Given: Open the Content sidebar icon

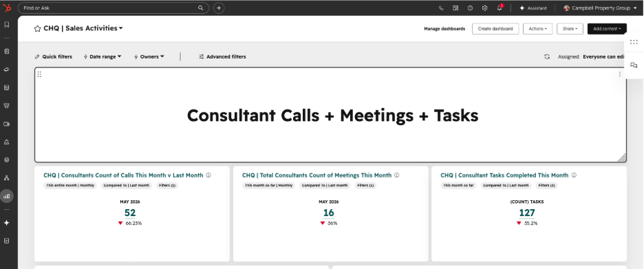Looking at the screenshot, I should pyautogui.click(x=7, y=87).
